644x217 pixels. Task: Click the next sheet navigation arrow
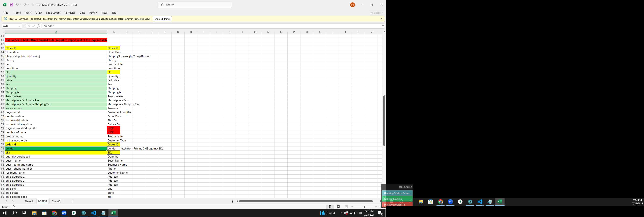coord(13,201)
